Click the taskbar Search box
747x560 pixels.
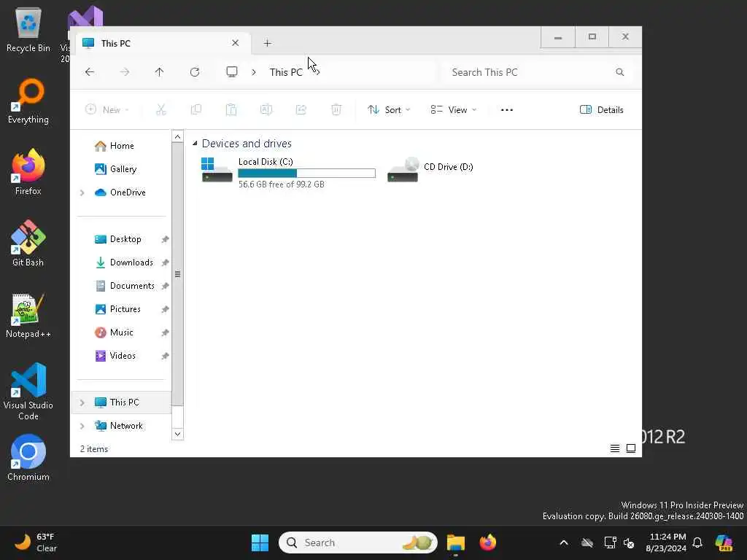tap(358, 542)
